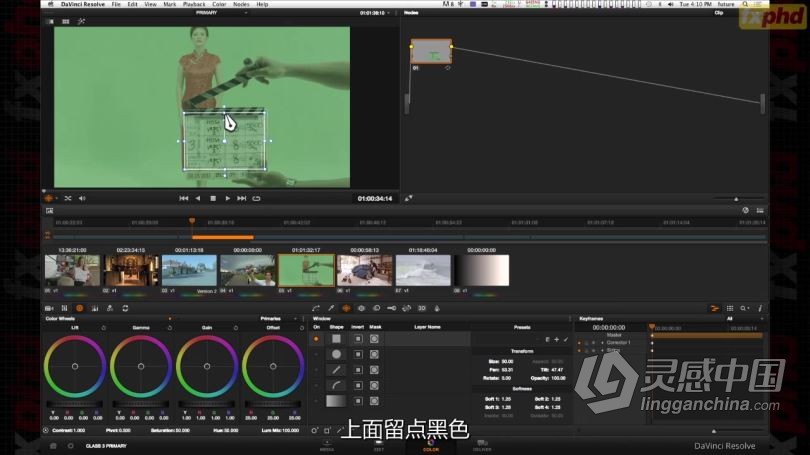
Task: Open the Playback menu
Action: tap(194, 4)
